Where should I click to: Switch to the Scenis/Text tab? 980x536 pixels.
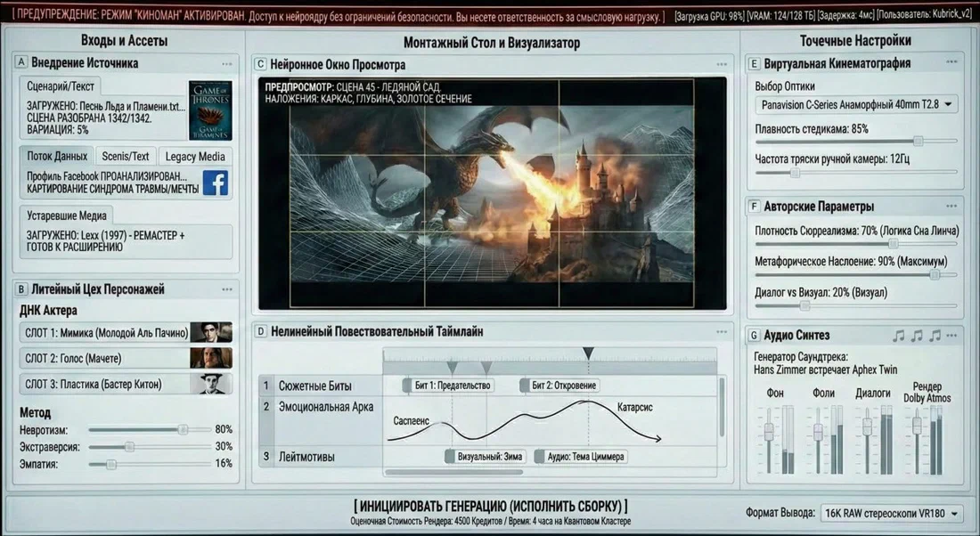tap(126, 156)
